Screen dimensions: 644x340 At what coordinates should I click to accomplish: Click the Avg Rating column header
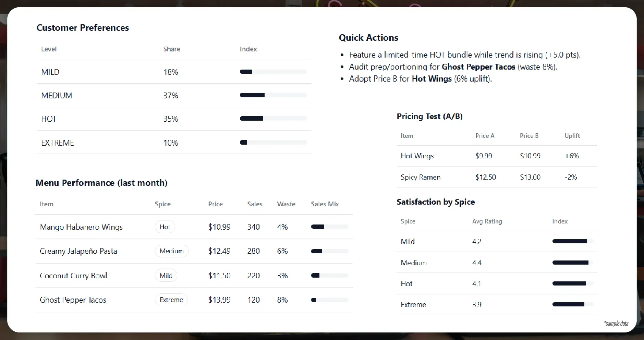tap(487, 221)
